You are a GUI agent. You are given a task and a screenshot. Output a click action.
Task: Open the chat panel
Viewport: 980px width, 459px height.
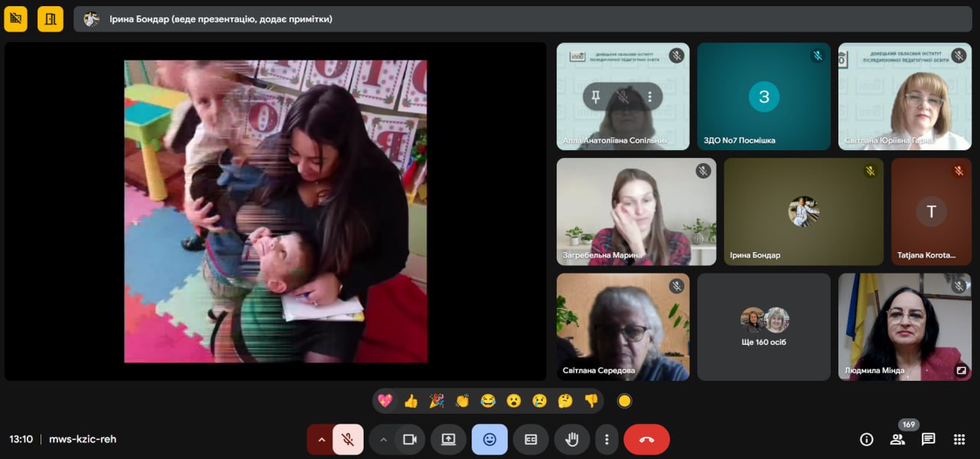pos(928,439)
